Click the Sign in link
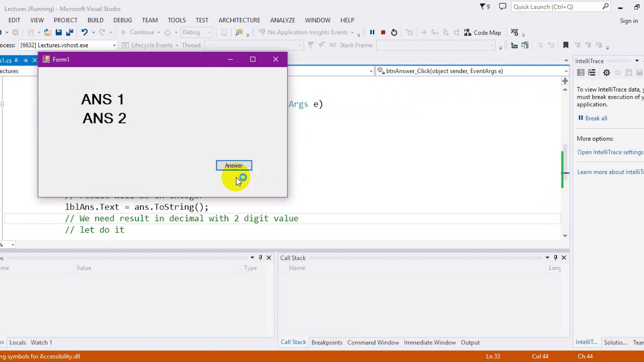The image size is (644, 362). tap(629, 21)
